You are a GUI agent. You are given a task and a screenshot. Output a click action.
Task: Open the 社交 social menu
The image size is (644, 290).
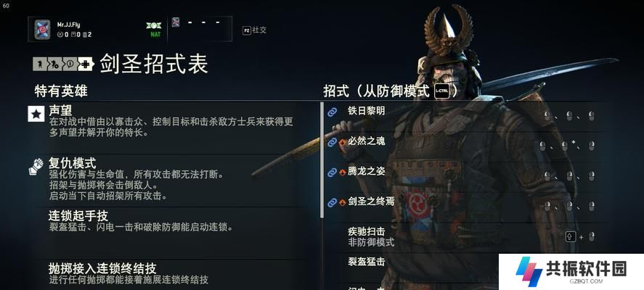pyautogui.click(x=255, y=30)
